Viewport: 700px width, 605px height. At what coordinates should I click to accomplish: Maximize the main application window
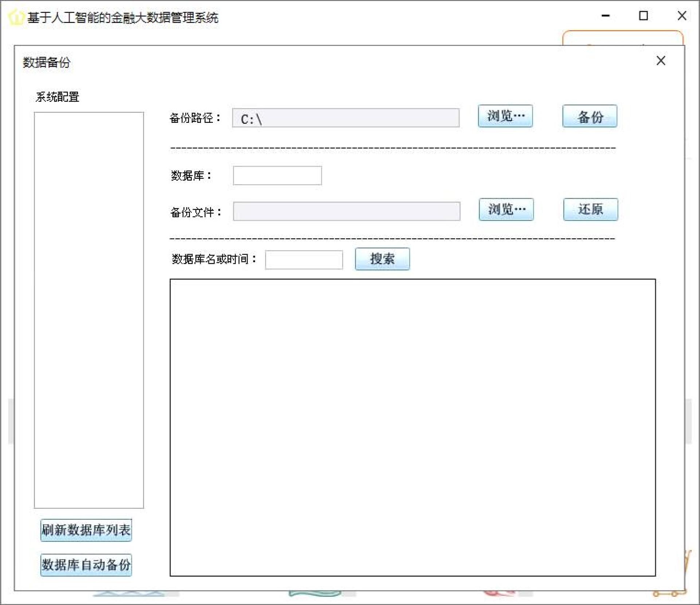(643, 16)
